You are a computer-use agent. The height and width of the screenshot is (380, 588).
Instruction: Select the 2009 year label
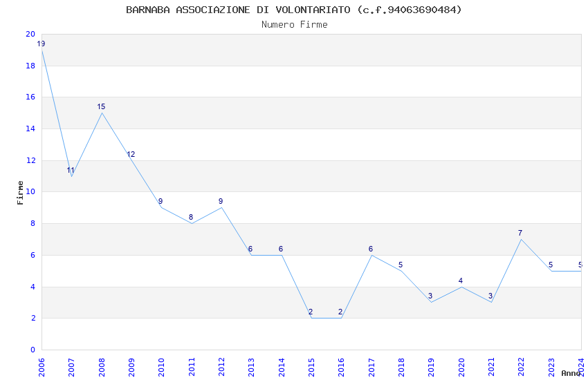click(x=131, y=367)
